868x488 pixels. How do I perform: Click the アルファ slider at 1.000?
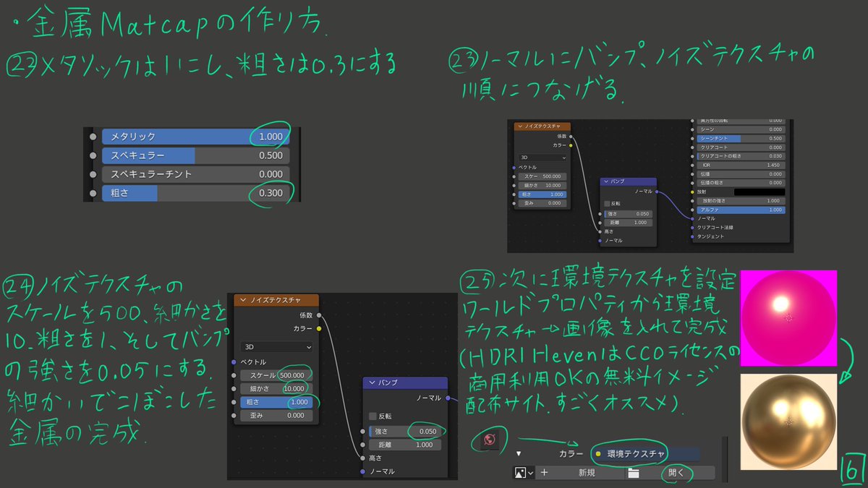pos(741,210)
